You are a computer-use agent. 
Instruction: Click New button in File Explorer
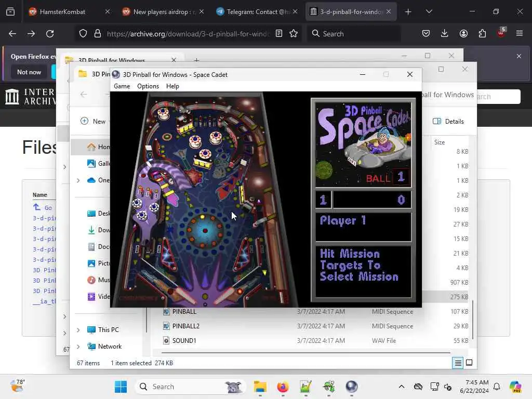[x=94, y=121]
